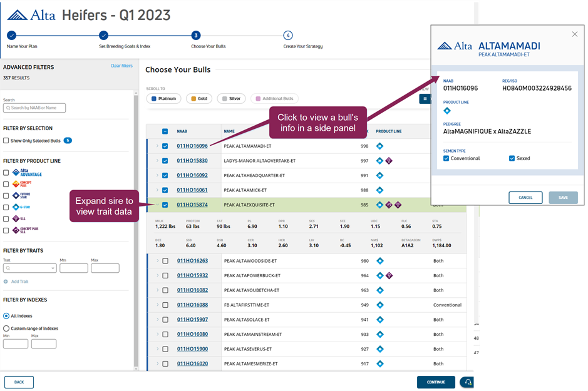The width and height of the screenshot is (588, 391).
Task: Open bull link 011HO16092
Action: pos(192,175)
